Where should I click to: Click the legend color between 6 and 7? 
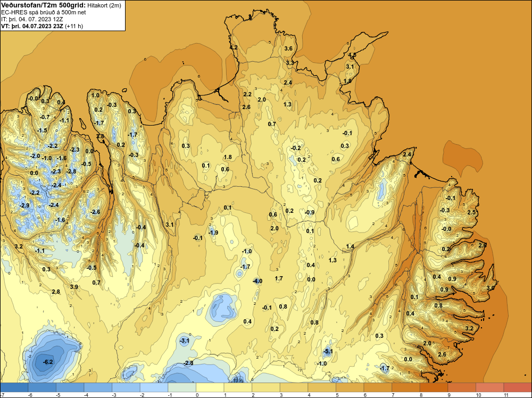tap(378, 387)
